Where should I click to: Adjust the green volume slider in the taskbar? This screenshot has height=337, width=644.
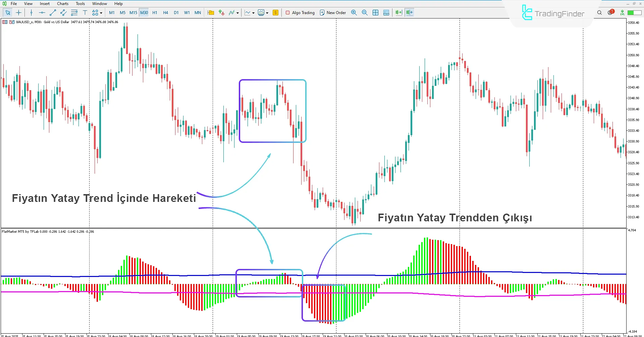pyautogui.click(x=634, y=12)
